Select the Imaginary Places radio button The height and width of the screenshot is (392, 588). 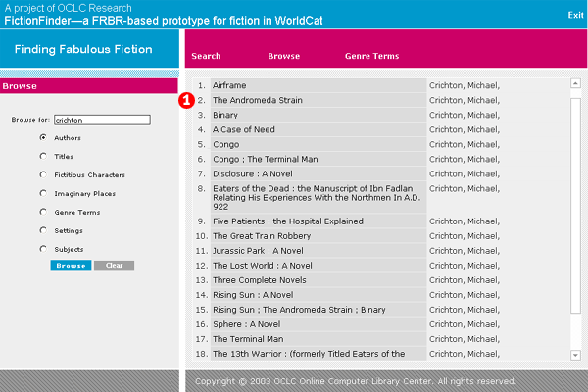[43, 193]
